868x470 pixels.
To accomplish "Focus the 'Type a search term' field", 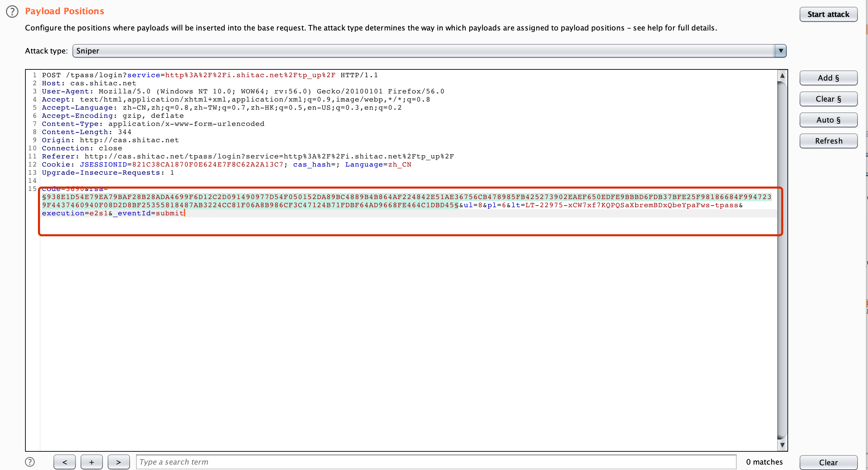I will pos(436,462).
